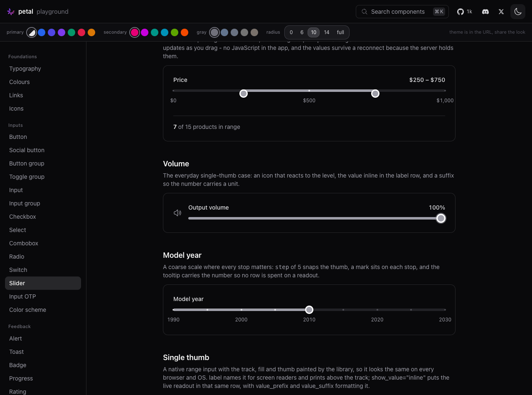Open Input OTP in the sidebar
The image size is (532, 395).
43,296
